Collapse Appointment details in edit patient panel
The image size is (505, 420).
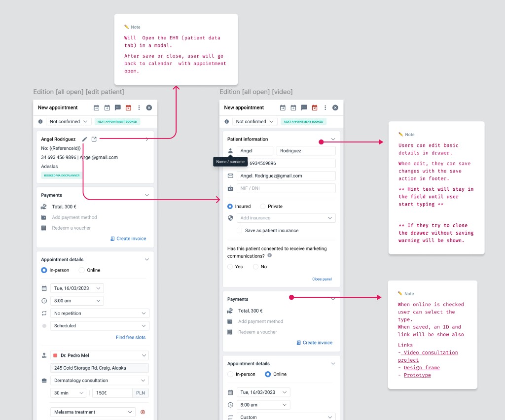click(x=147, y=259)
